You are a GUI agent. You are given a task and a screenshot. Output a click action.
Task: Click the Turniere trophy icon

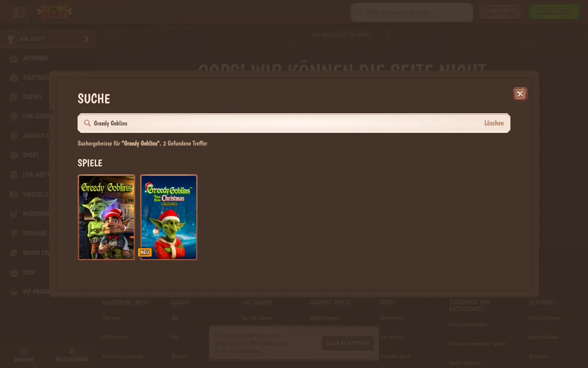coord(14,233)
